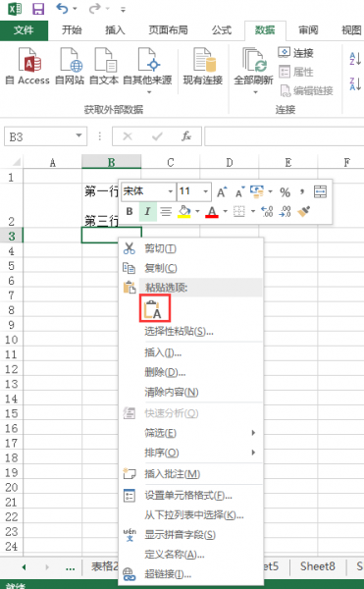364x589 pixels.
Task: Apply red font color
Action: tap(212, 212)
